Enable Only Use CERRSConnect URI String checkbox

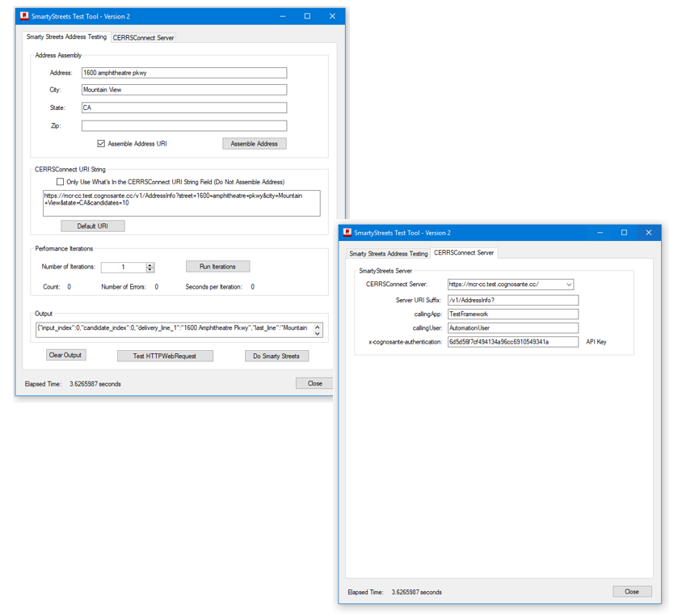tap(60, 182)
